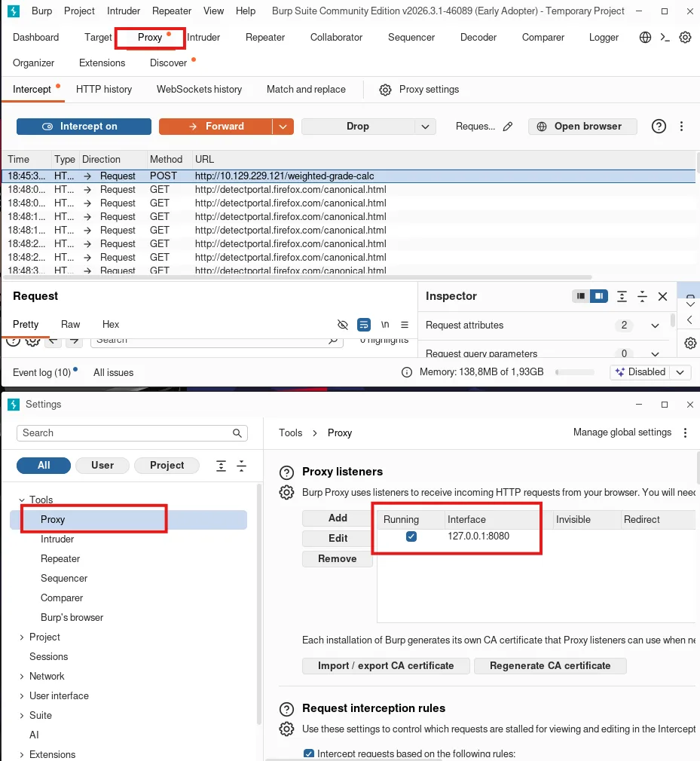The image size is (700, 761).
Task: Expand Request query parameters section
Action: point(655,354)
